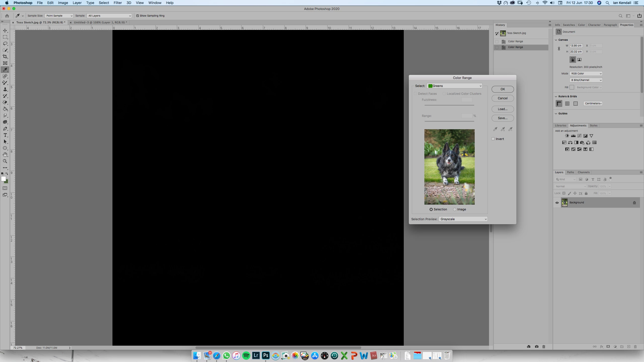The image size is (644, 362).
Task: Pick the Subtract from Sample eyedropper
Action: 510,129
